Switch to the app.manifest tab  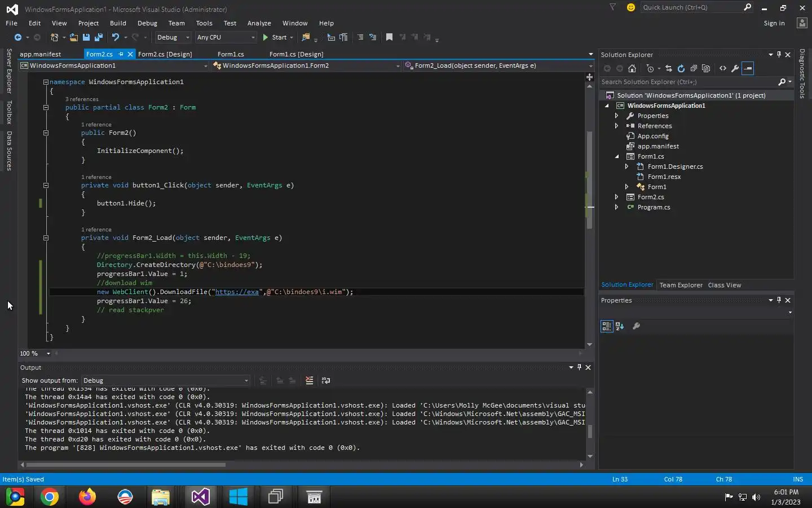tap(40, 54)
